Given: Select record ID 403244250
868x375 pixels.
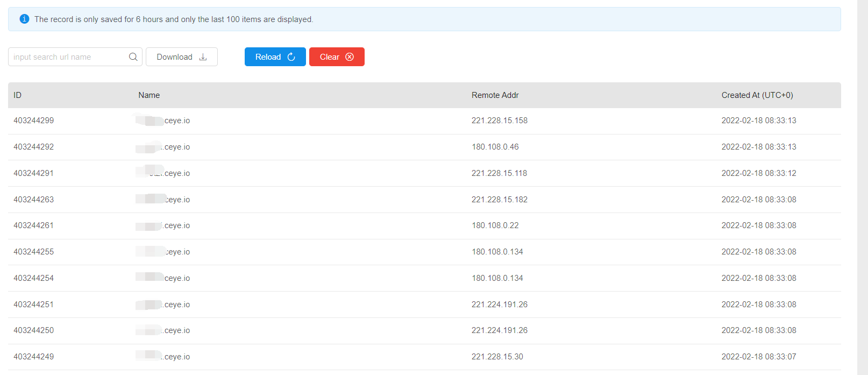Looking at the screenshot, I should click(x=34, y=330).
